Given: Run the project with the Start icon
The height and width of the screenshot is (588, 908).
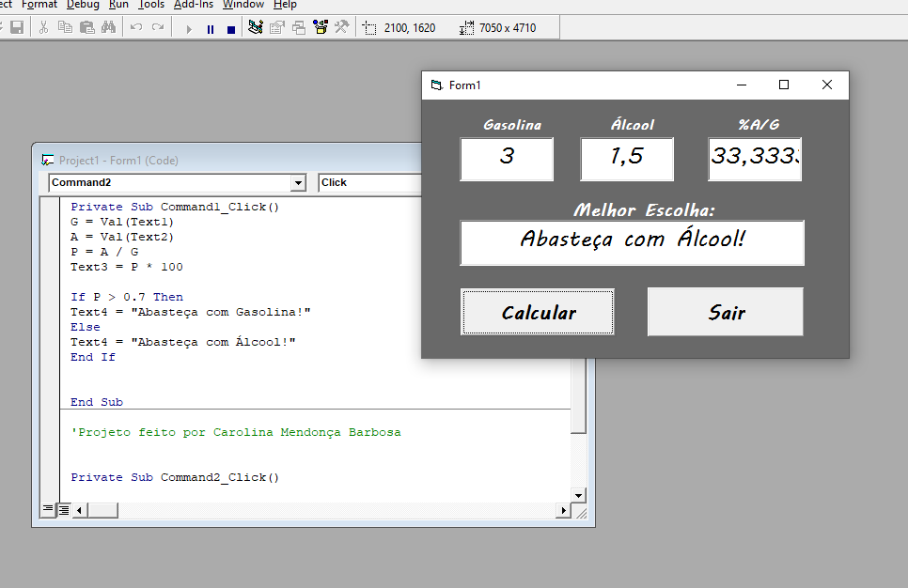Looking at the screenshot, I should click(x=189, y=27).
